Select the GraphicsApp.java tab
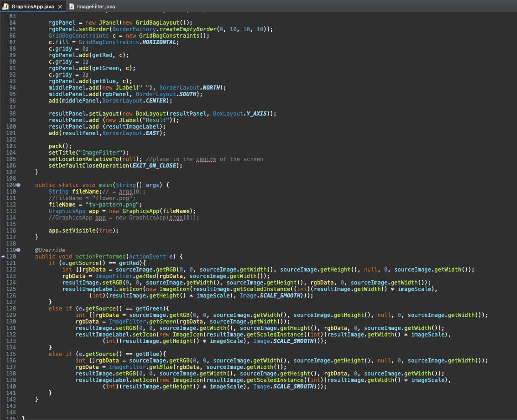 pos(33,6)
